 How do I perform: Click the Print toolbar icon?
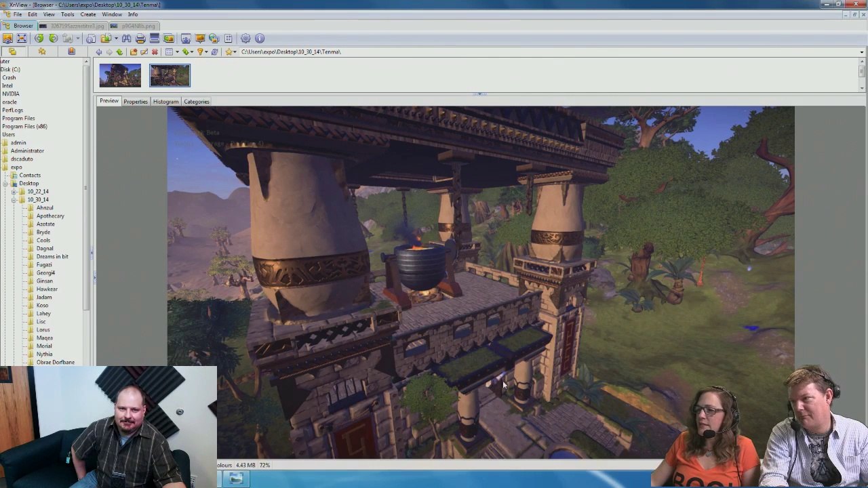[x=140, y=39]
